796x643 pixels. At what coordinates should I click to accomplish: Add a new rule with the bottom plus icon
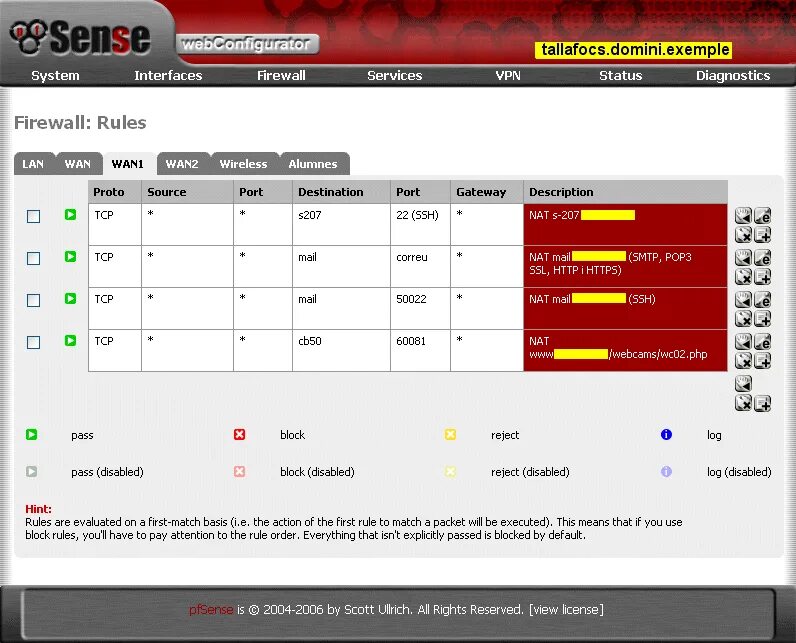coord(762,403)
